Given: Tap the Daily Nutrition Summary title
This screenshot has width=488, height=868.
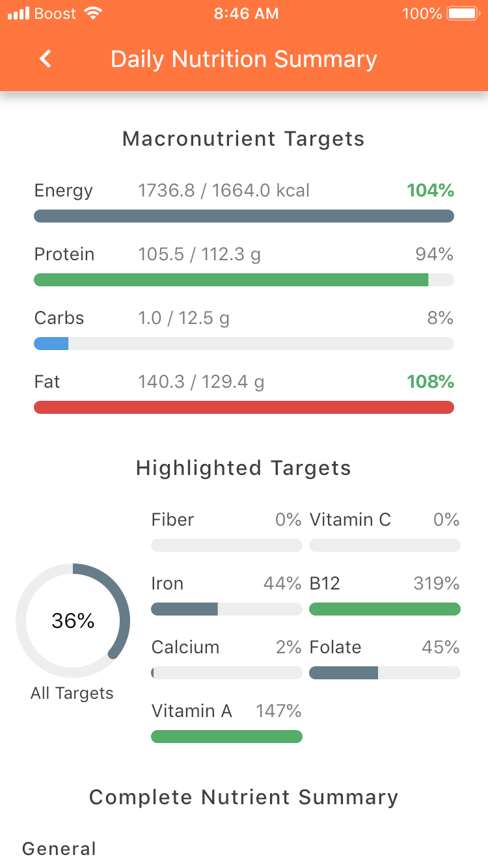Looking at the screenshot, I should [244, 59].
